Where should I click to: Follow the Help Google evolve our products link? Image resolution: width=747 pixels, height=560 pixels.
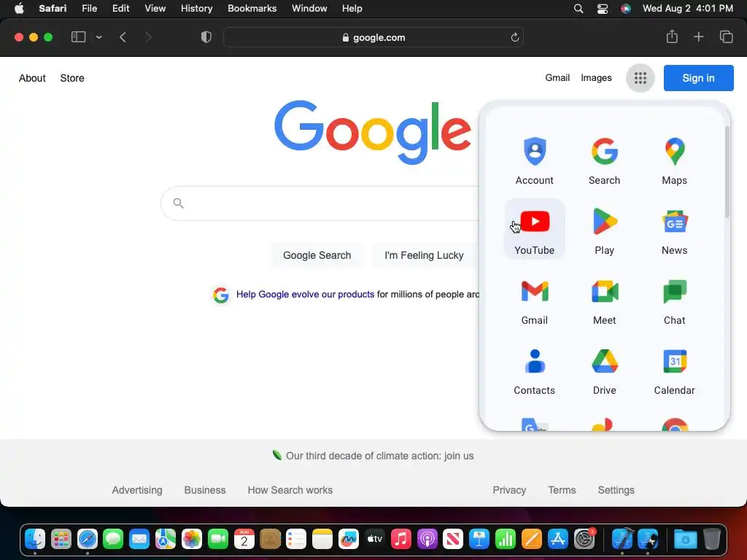tap(305, 295)
